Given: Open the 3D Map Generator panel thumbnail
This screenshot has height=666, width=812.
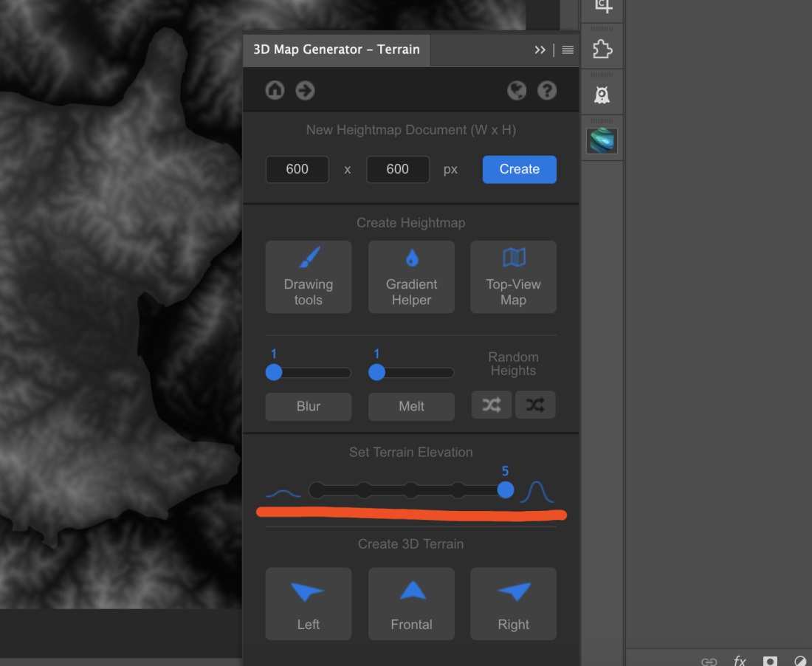Looking at the screenshot, I should 602,141.
